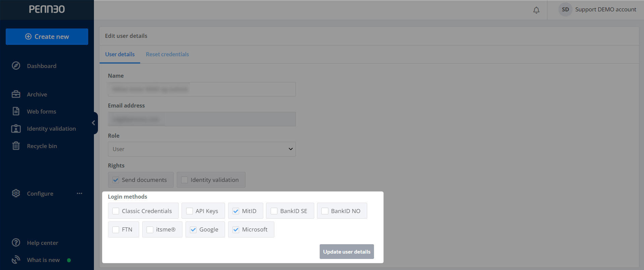Screen dimensions: 644x270
Task: Open the Role dropdown
Action: pos(202,149)
